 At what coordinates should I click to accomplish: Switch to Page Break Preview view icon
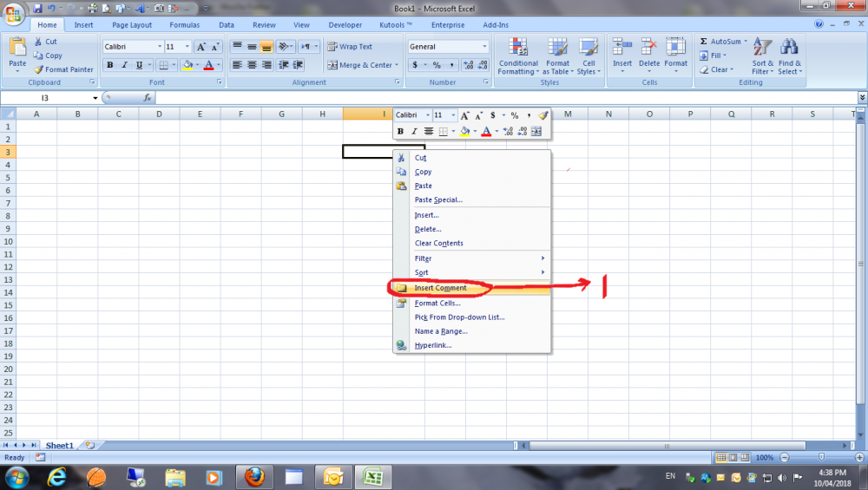coord(745,458)
